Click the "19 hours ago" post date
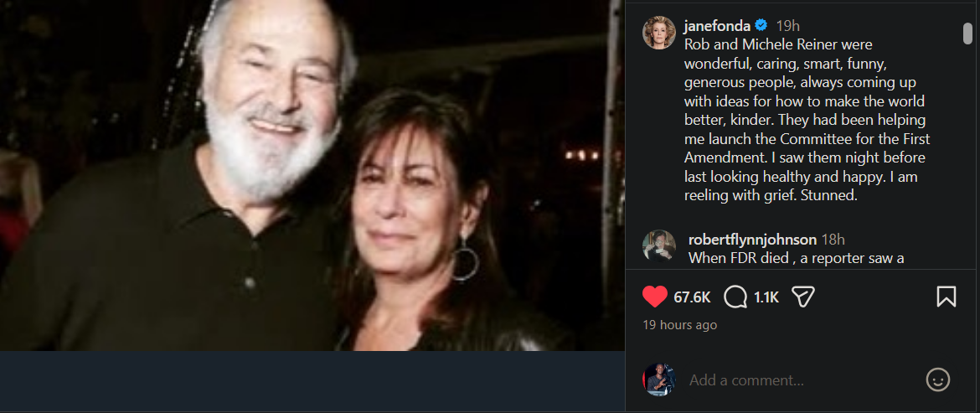Screen dimensions: 980x413 click(679, 324)
